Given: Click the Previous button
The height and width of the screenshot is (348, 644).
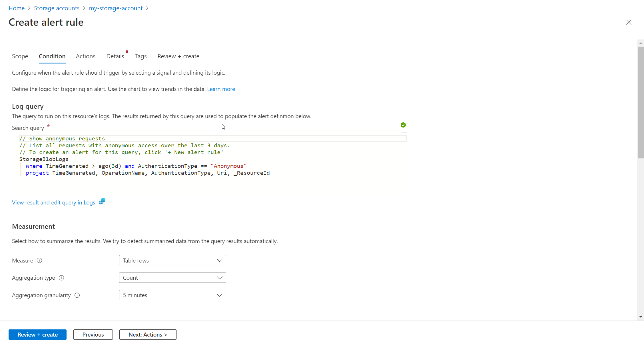Looking at the screenshot, I should pos(93,335).
